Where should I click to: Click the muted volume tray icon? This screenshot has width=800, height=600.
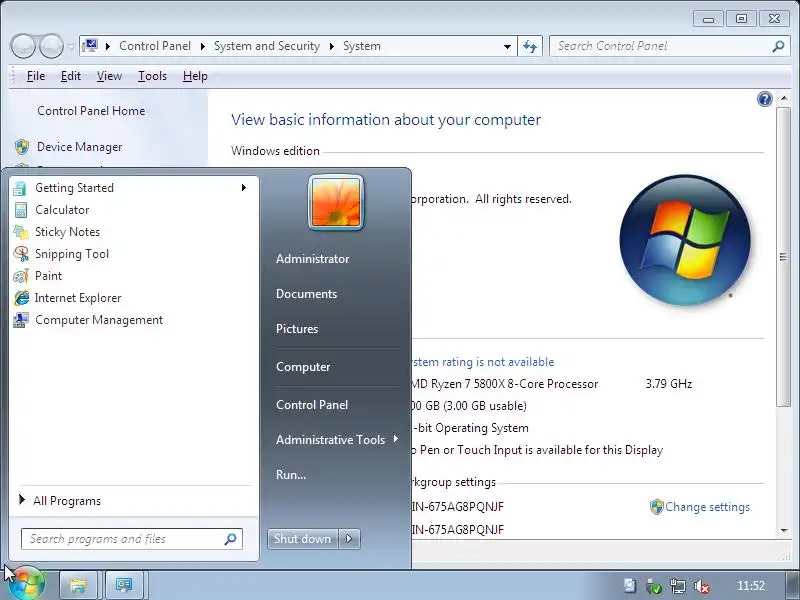pos(702,586)
